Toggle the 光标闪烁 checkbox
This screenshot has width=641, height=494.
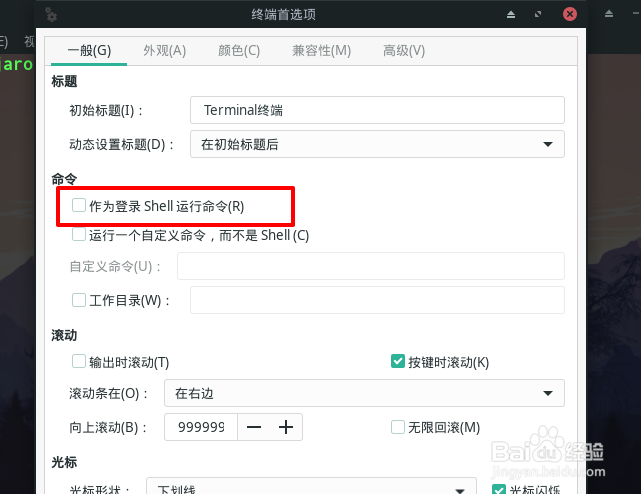tap(499, 490)
